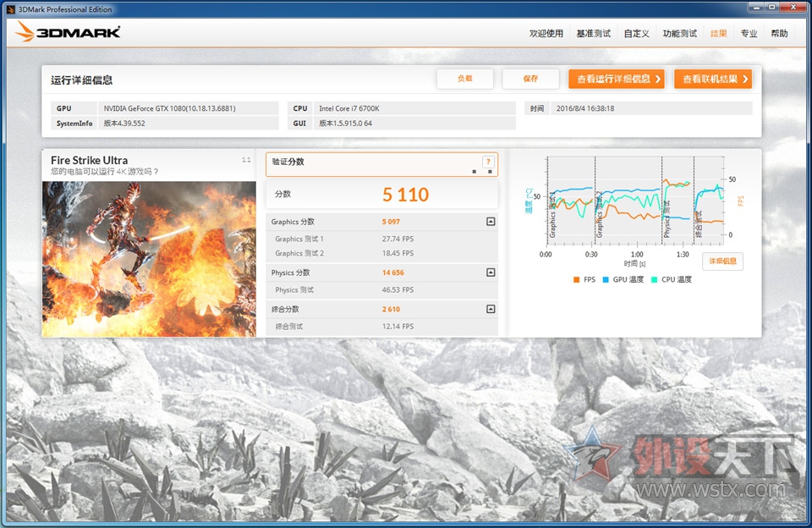Click timestamp 2016/8/4 16:38:18
The height and width of the screenshot is (528, 812).
click(x=585, y=108)
